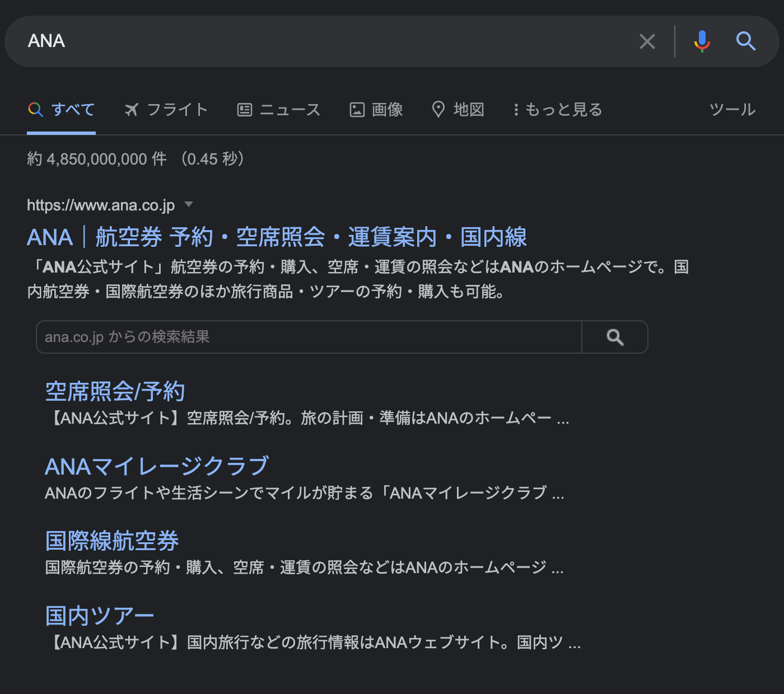Switch to the 地図 tab
This screenshot has width=784, height=694.
click(x=458, y=110)
